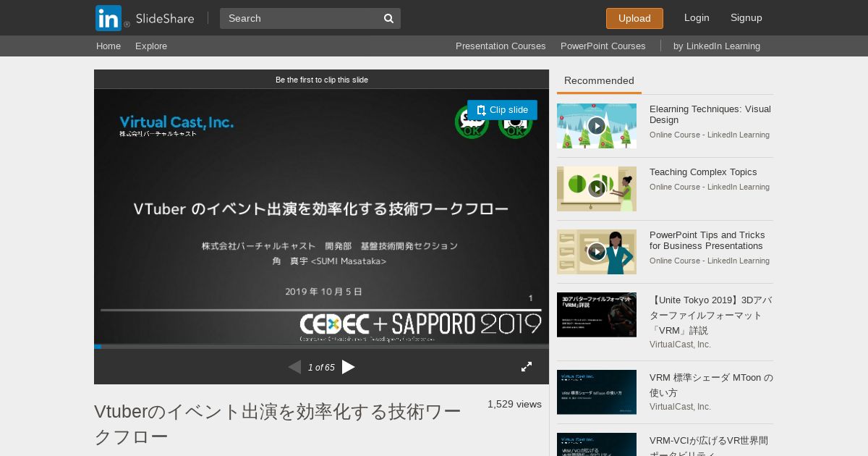The image size is (868, 456).
Task: Open VRM 標準シェーダ MToon title link
Action: coord(711,385)
